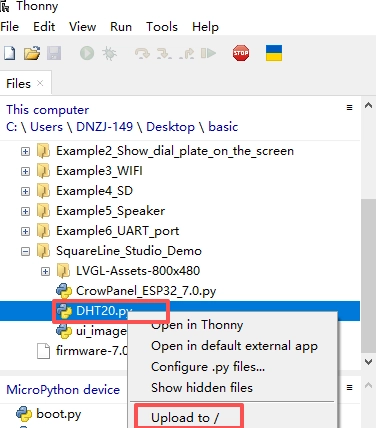Viewport: 376px width, 428px height.
Task: Click the Step into icon
Action: click(x=164, y=53)
